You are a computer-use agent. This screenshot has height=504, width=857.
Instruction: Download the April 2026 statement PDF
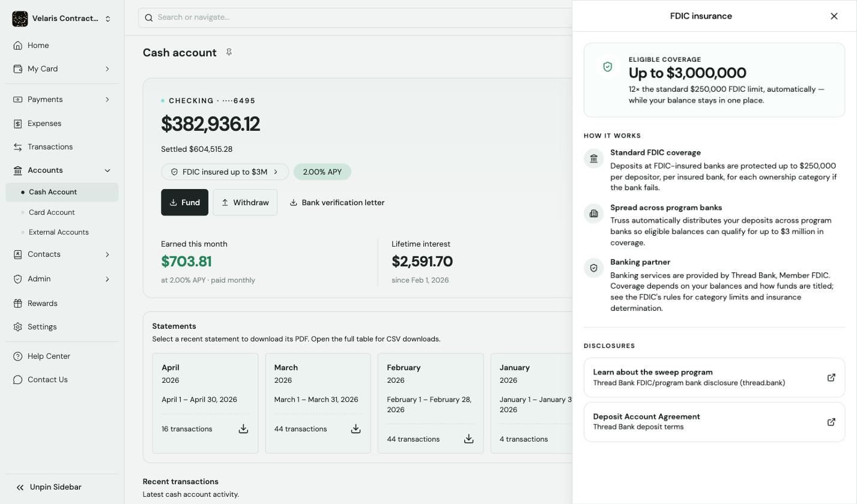point(243,429)
